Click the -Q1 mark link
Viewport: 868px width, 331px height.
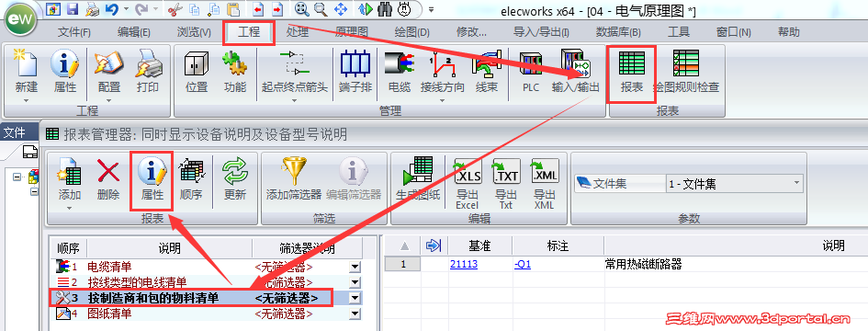(x=523, y=265)
